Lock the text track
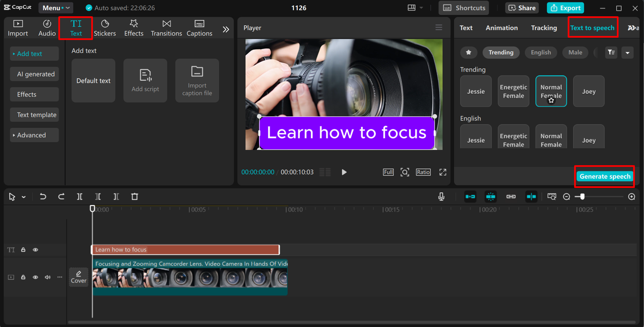Screen dimensions: 644x327 (23, 249)
